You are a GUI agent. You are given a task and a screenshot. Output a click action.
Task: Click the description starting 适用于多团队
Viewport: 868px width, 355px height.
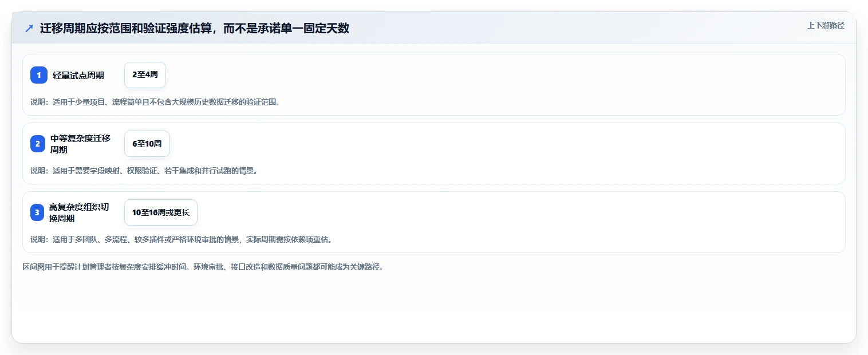point(182,239)
